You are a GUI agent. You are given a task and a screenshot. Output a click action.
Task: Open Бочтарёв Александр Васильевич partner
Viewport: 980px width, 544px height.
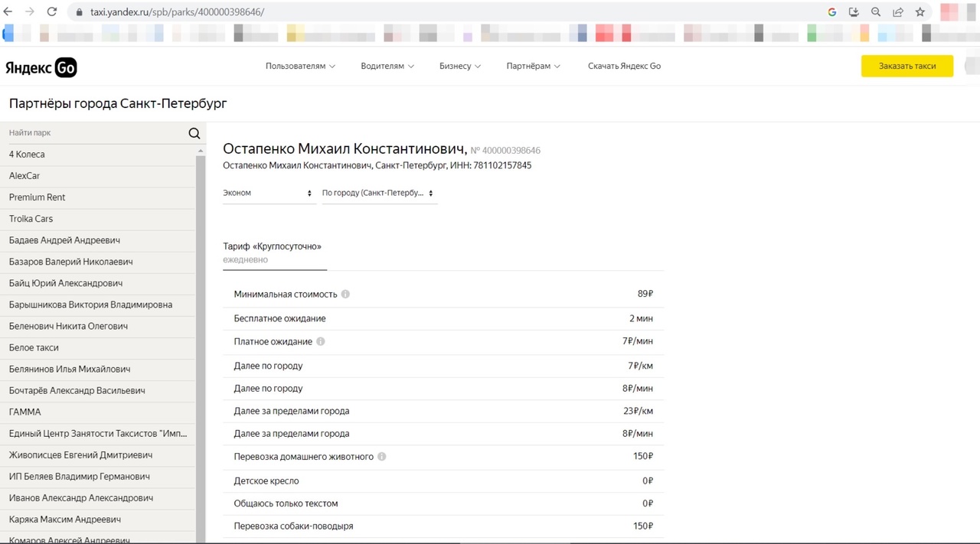pos(98,390)
